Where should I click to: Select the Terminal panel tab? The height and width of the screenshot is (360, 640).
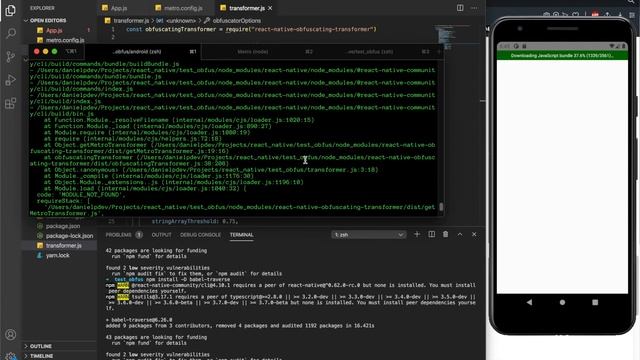pos(241,235)
